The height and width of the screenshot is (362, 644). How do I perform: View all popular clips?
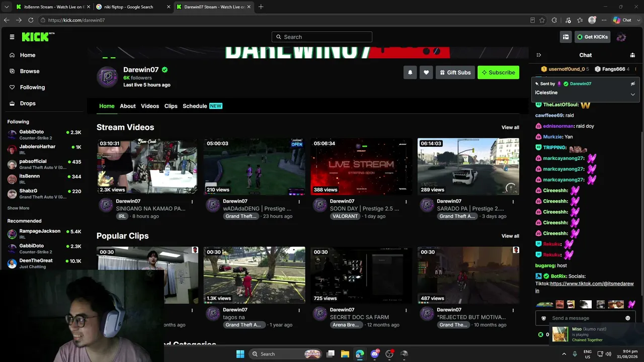[510, 236]
